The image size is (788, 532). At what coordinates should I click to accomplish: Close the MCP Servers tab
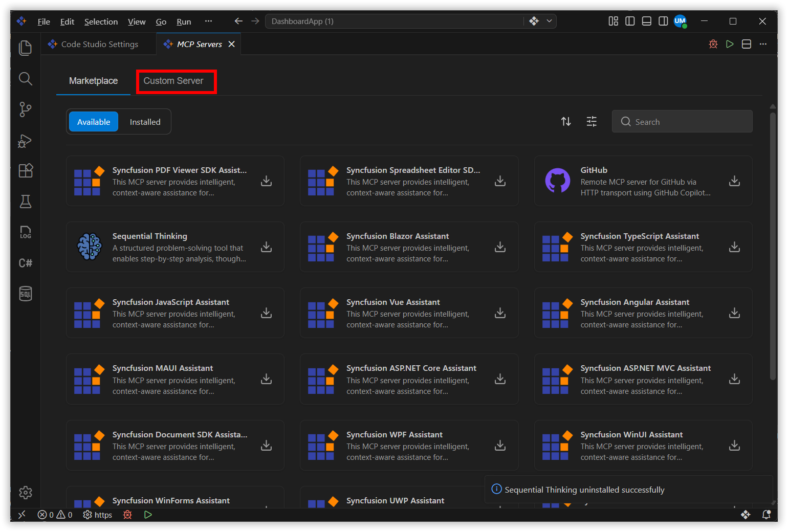pos(231,44)
